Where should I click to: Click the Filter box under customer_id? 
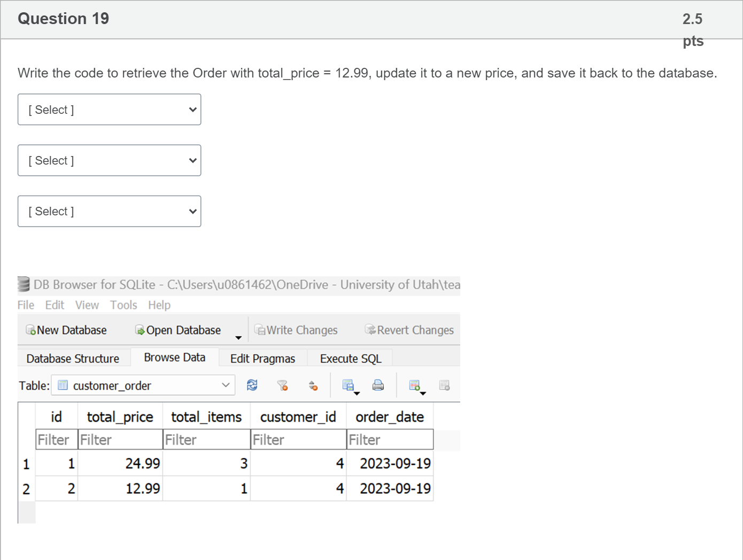(299, 440)
